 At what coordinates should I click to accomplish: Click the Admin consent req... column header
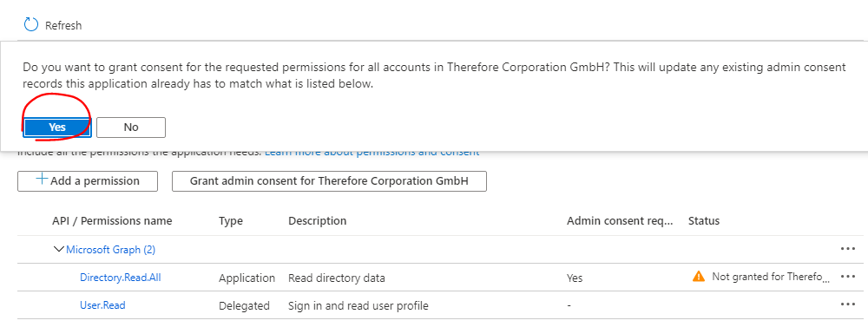[620, 221]
